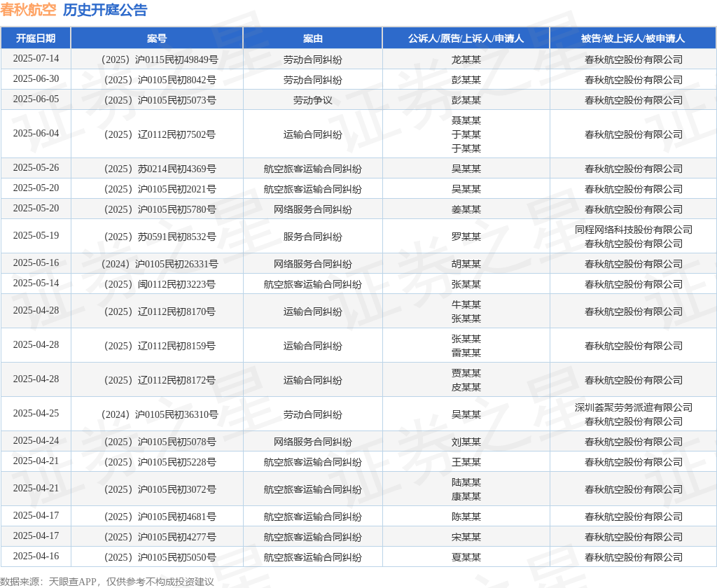
Task: Click plaintiff 王某某
Action: pyautogui.click(x=466, y=462)
